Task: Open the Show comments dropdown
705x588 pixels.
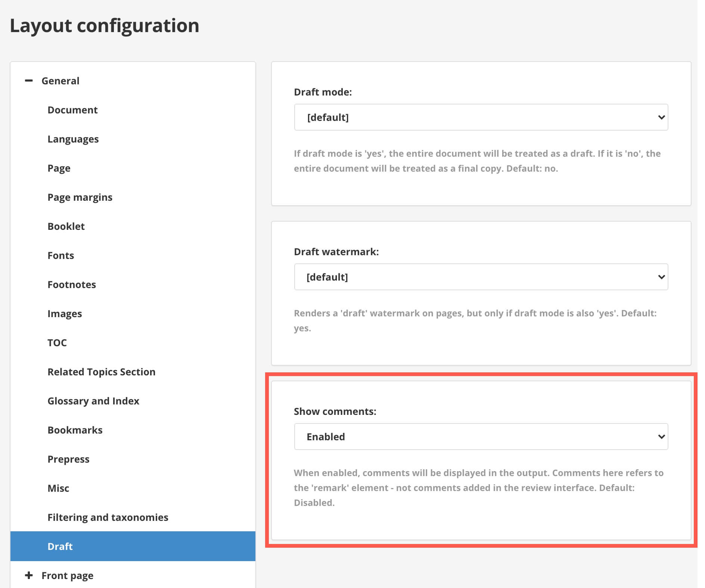Action: (481, 437)
